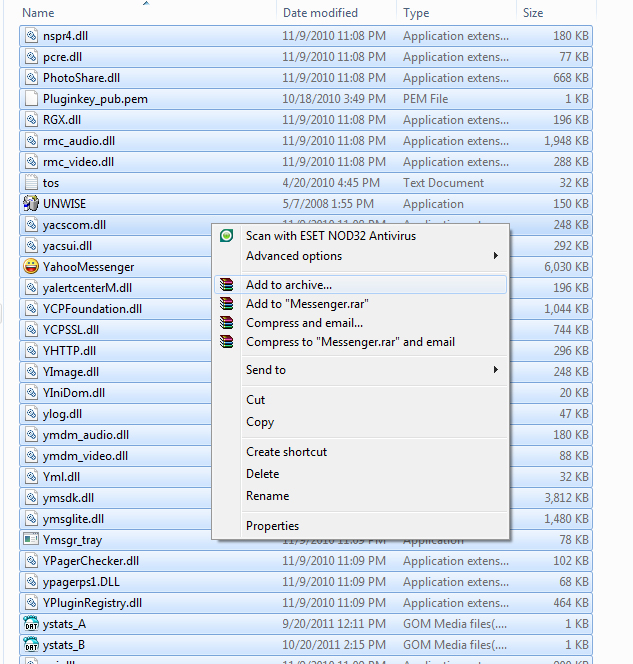Click the Text Document type cell
Viewport: 633px width, 664px height.
coord(443,183)
